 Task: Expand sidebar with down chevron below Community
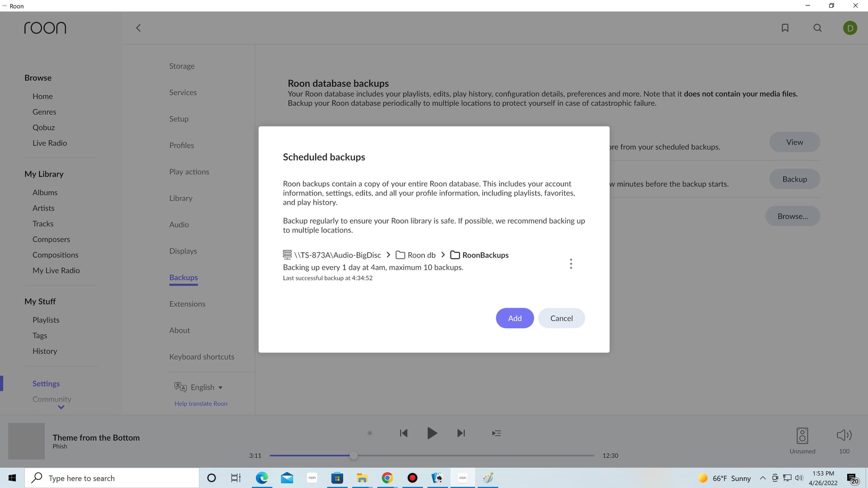click(61, 408)
